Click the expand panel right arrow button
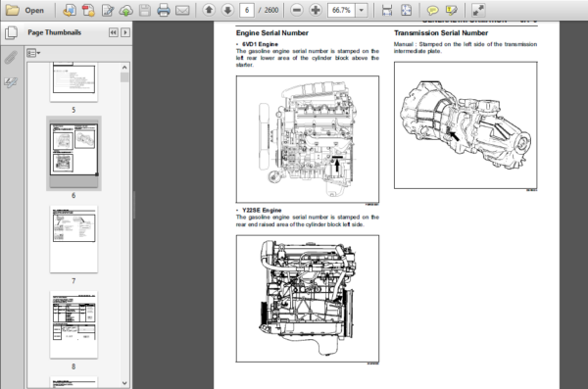Viewport: 588px width, 389px height. 125,32
